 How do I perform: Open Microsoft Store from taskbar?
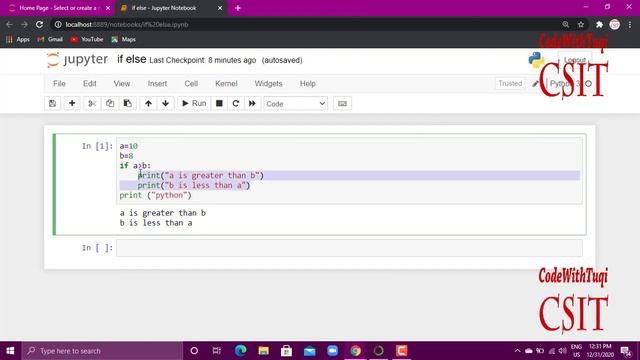pos(287,351)
